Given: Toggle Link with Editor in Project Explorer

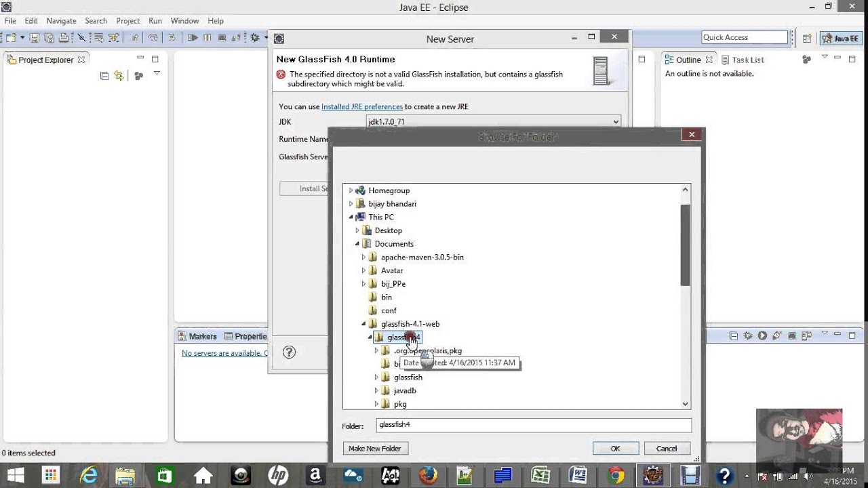Looking at the screenshot, I should click(119, 76).
